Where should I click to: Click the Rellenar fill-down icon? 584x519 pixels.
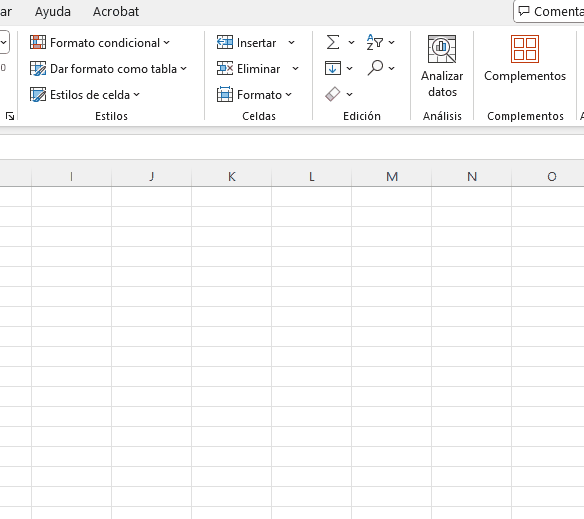pos(333,68)
